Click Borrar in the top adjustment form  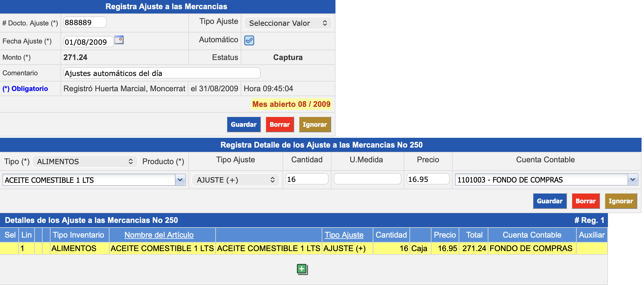pyautogui.click(x=279, y=125)
